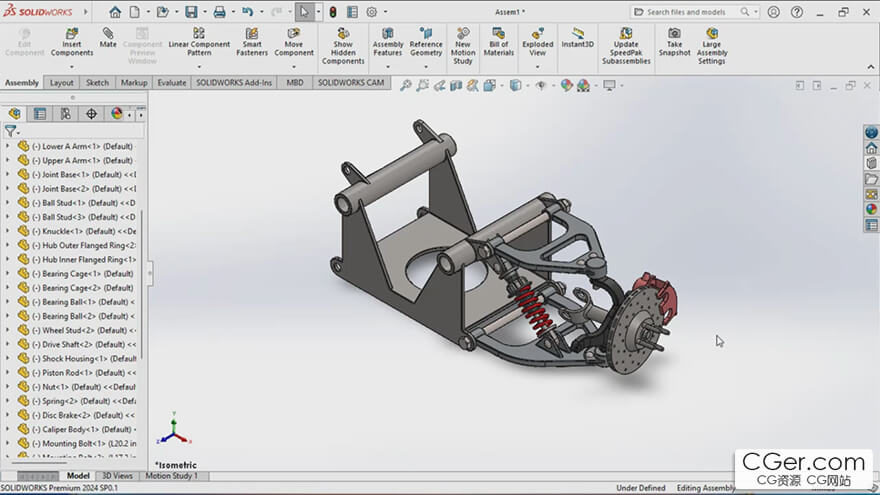Viewport: 880px width, 495px height.
Task: Select Move Component tool
Action: point(294,42)
